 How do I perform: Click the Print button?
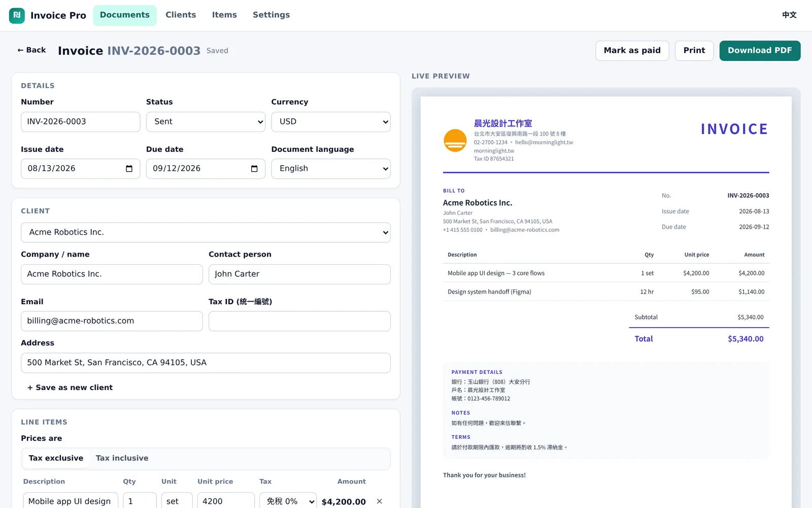(694, 51)
